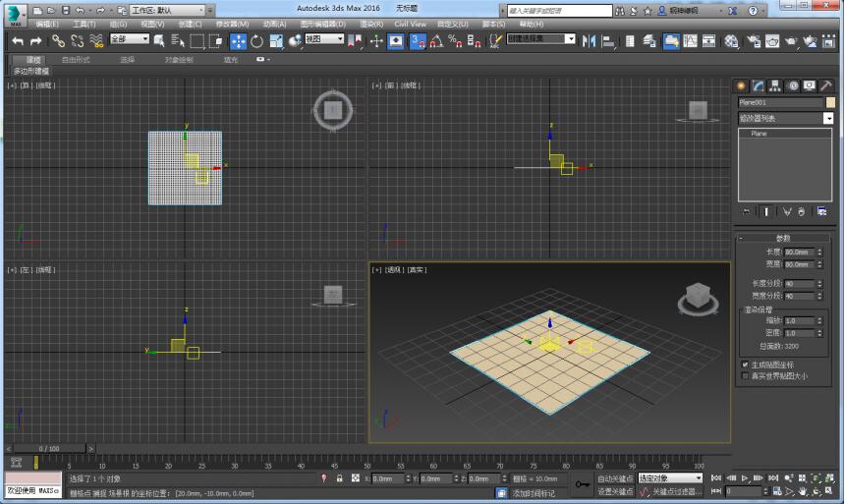
Task: Open the Create panel tab icon
Action: pos(742,85)
